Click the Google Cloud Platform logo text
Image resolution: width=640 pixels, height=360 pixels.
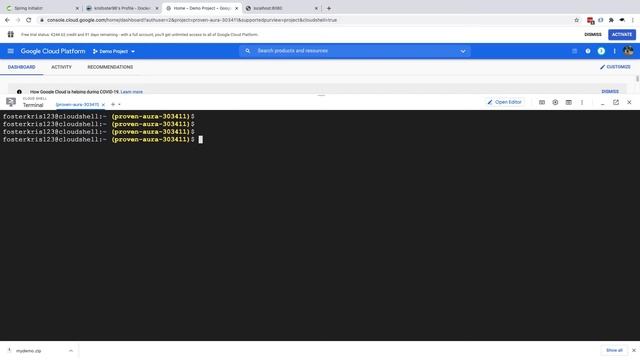[x=53, y=51]
